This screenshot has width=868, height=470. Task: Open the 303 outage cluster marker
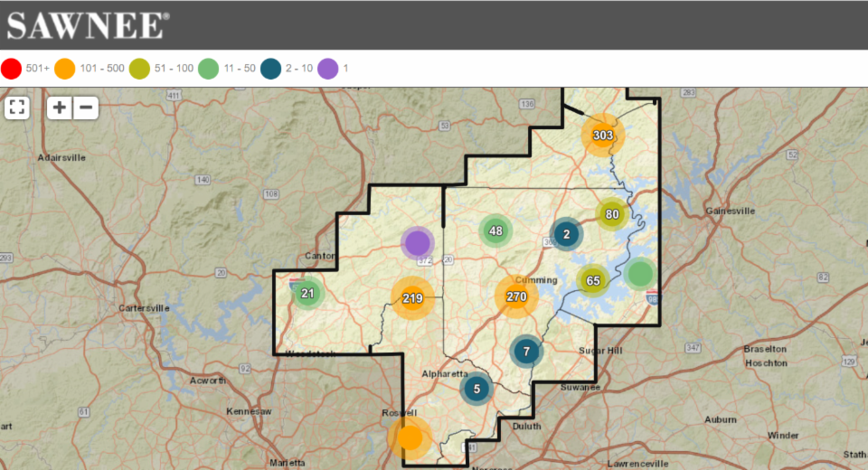[x=603, y=136]
